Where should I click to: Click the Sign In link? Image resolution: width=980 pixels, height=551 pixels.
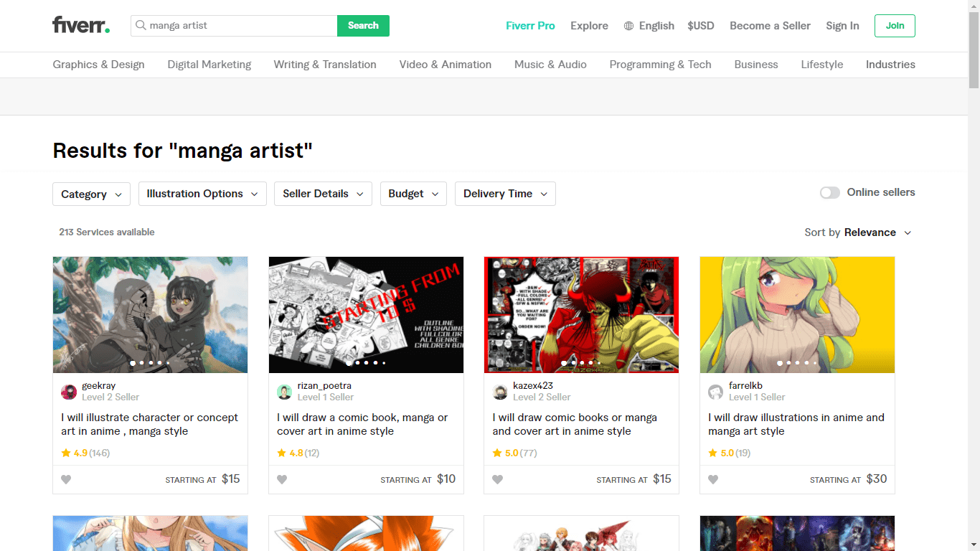click(842, 26)
